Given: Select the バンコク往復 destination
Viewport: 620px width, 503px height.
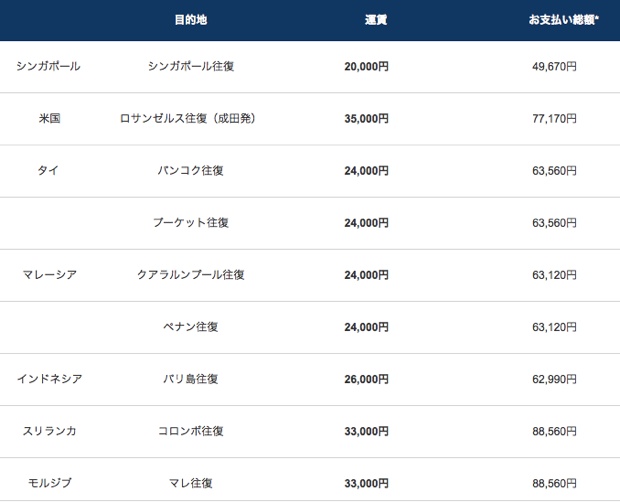Looking at the screenshot, I should [x=191, y=170].
